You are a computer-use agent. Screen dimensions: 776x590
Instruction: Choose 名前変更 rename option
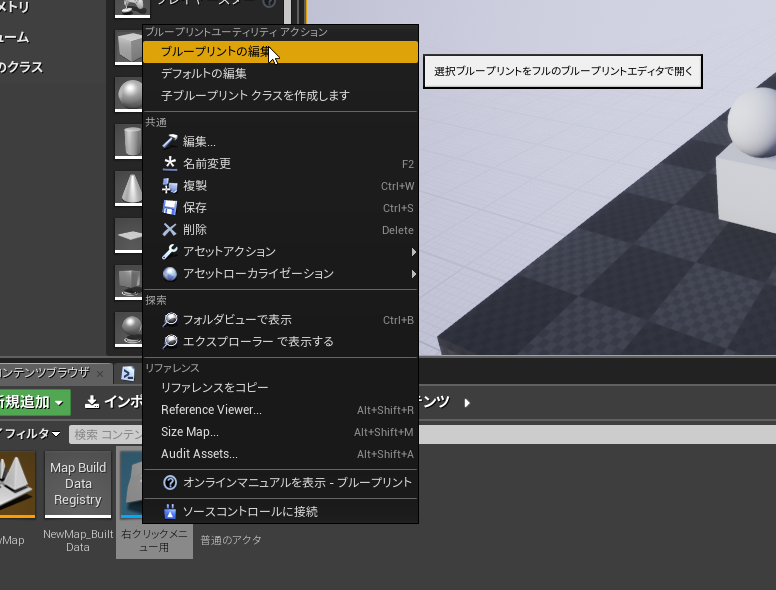(x=280, y=164)
